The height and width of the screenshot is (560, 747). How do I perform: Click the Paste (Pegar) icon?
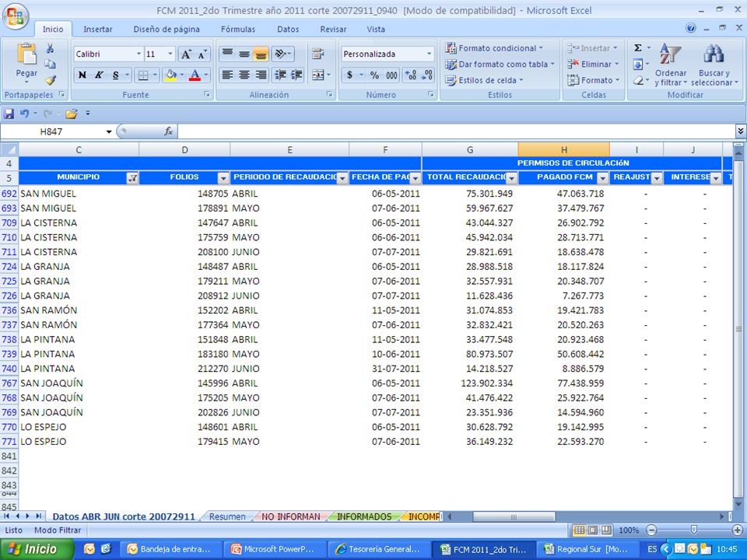26,54
